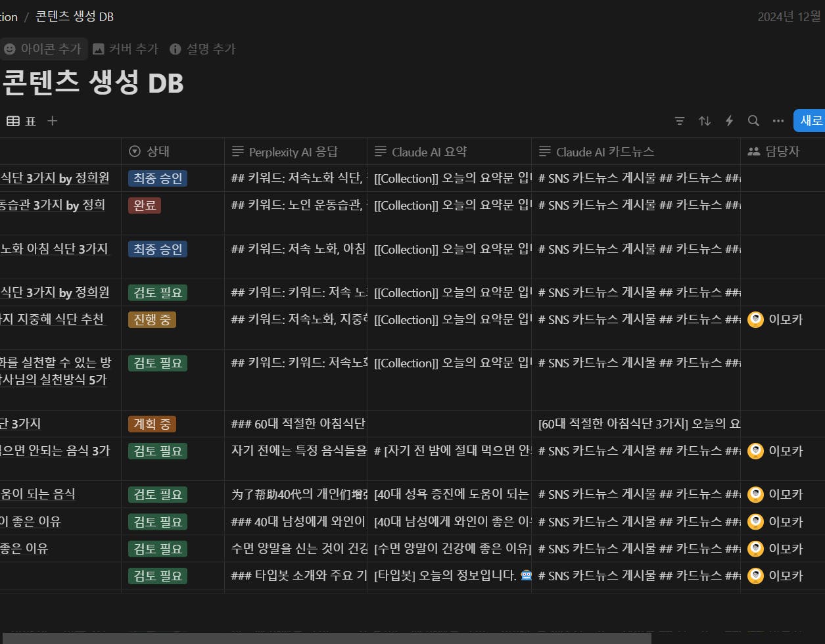Open row title '움이 되는 음식'

(38, 494)
